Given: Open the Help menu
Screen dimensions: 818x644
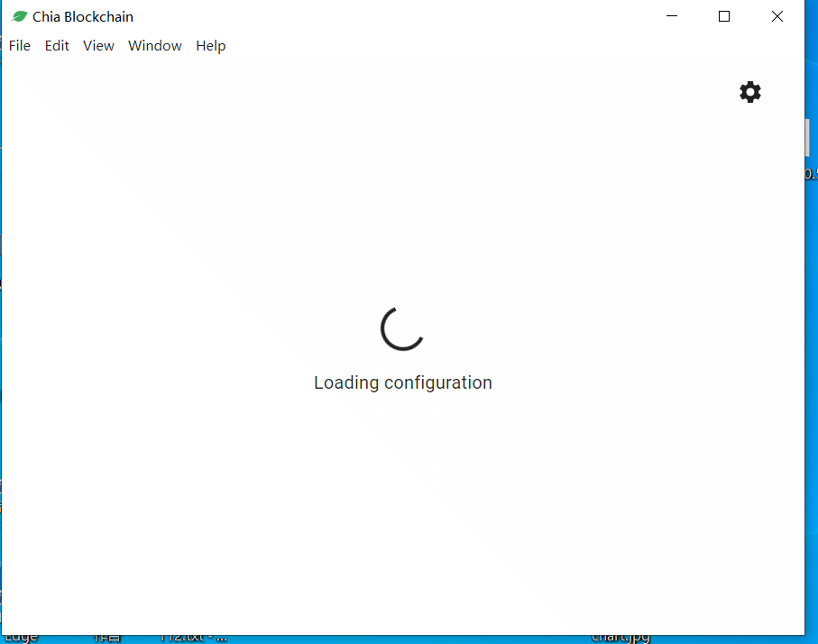Looking at the screenshot, I should tap(210, 45).
